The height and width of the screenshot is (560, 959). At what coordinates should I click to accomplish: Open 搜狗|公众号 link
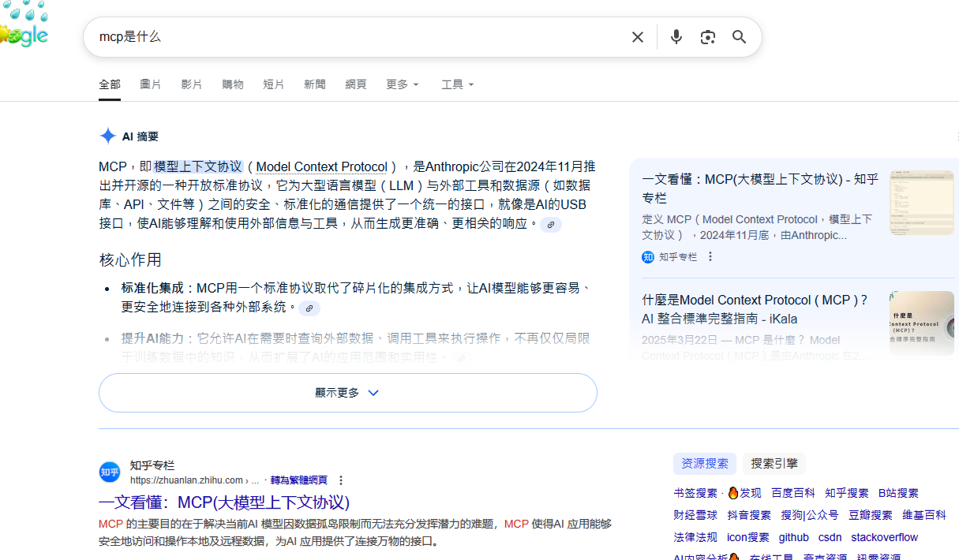pyautogui.click(x=810, y=515)
